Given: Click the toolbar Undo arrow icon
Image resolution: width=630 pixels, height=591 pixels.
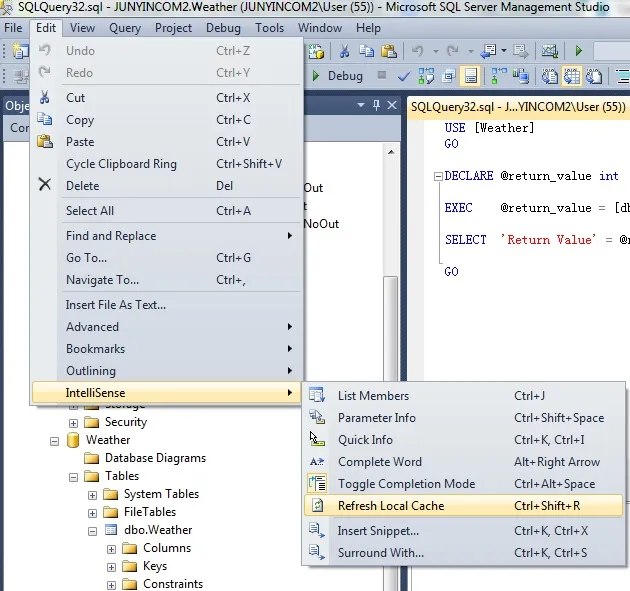Looking at the screenshot, I should pos(418,51).
